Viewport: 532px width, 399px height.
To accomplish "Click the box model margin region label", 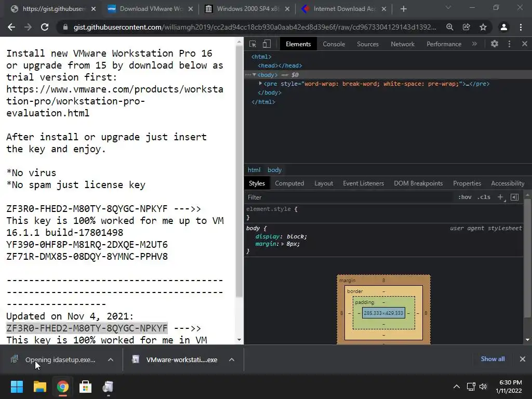I will 347,280.
